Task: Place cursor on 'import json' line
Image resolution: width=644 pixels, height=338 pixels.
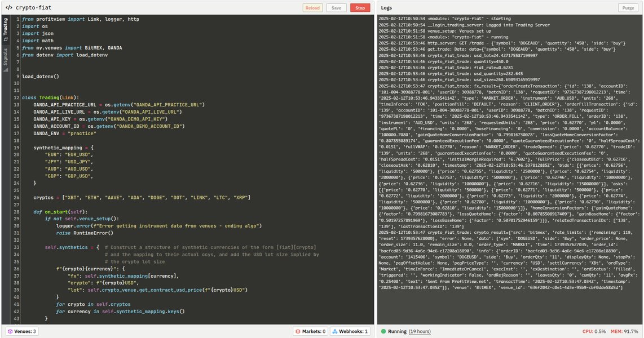Action: (x=38, y=34)
